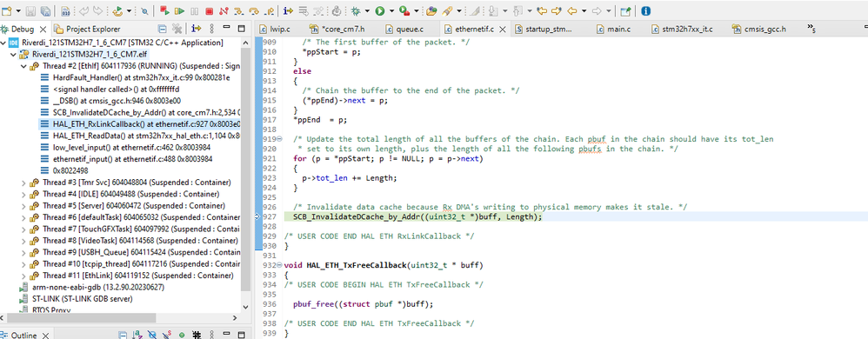The image size is (868, 339).
Task: Click the binary 010 toolbar icon
Action: click(x=65, y=11)
